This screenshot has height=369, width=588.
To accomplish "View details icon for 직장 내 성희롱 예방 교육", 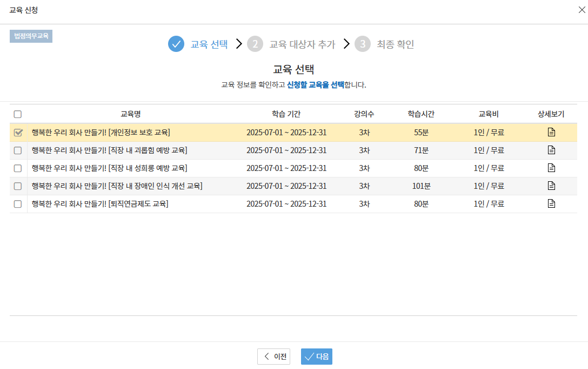I will (x=551, y=168).
